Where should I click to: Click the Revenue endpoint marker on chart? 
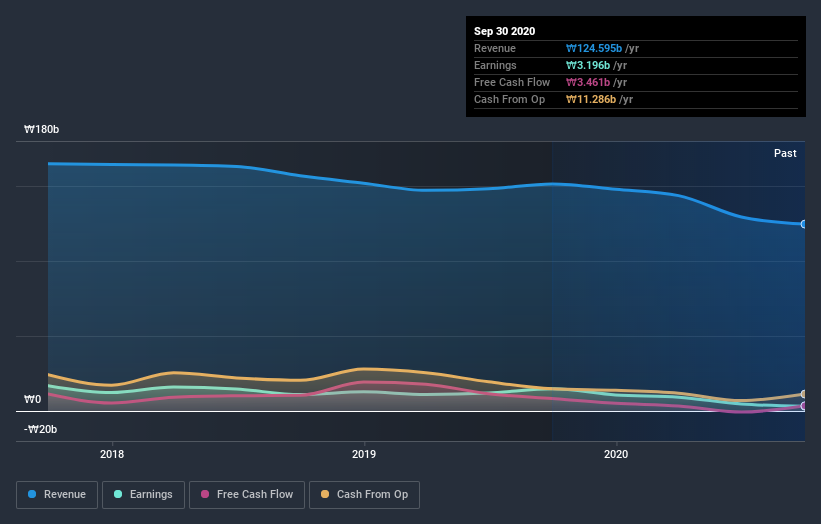804,224
